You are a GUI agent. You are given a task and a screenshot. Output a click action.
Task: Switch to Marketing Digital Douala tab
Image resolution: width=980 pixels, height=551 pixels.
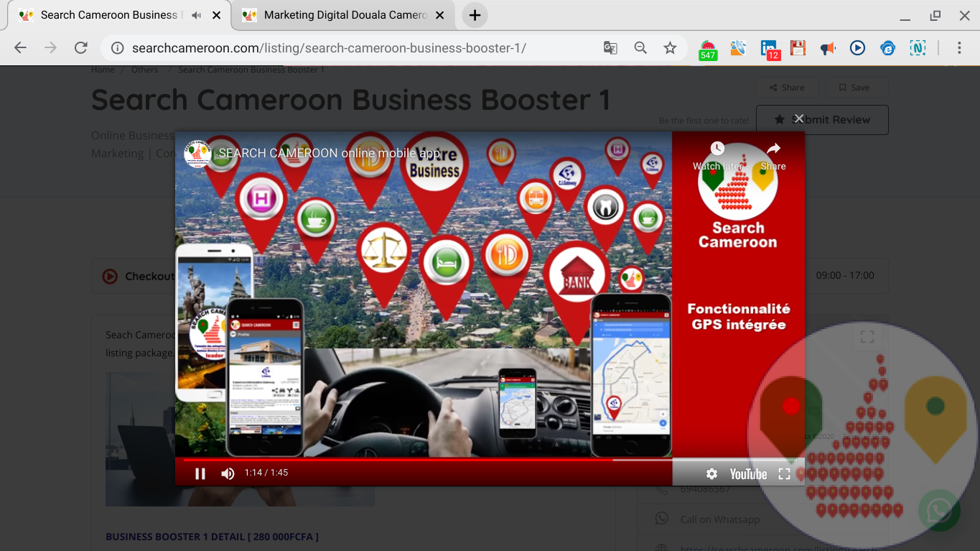[345, 15]
